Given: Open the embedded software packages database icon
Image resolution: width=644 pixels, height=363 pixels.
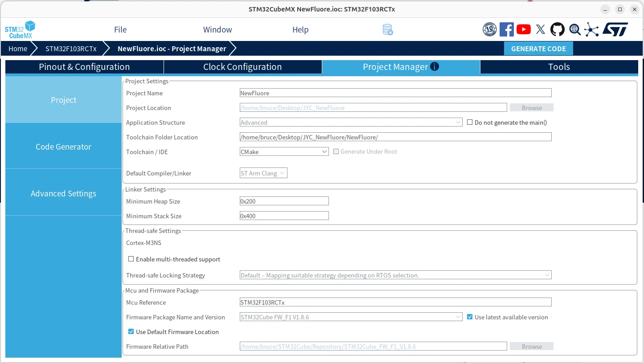Looking at the screenshot, I should [388, 30].
